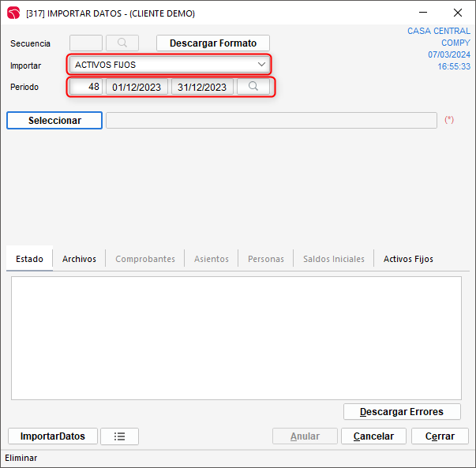
Task: Click inside the Estado results text area
Action: tap(236, 337)
